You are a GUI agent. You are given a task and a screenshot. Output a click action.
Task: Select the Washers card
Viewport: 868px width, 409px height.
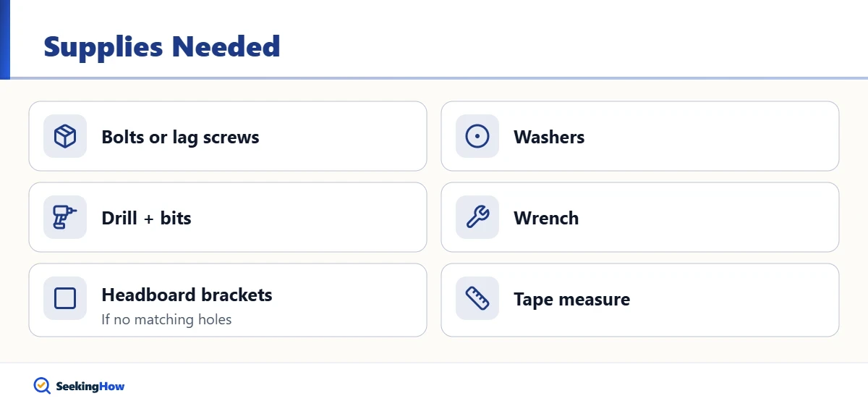pyautogui.click(x=640, y=136)
